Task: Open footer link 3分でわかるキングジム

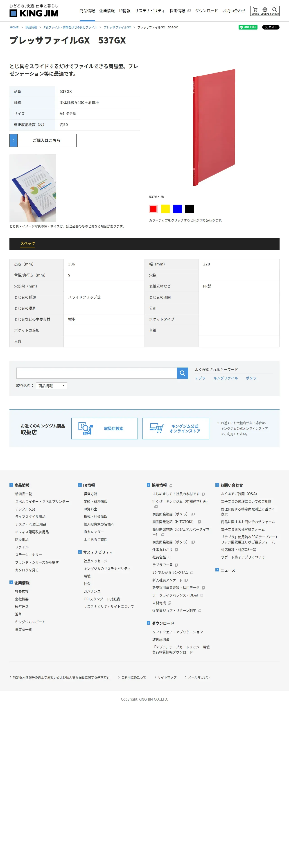Action: tap(170, 573)
